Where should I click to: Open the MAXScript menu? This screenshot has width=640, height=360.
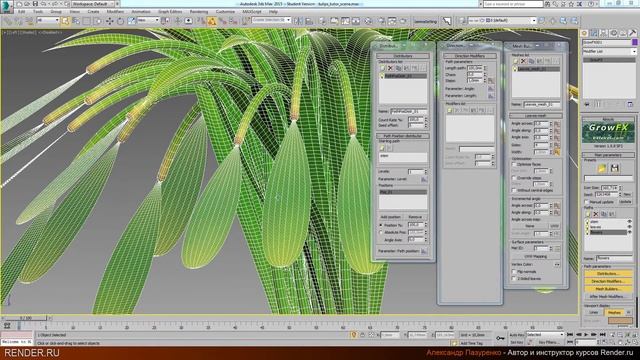coord(252,12)
